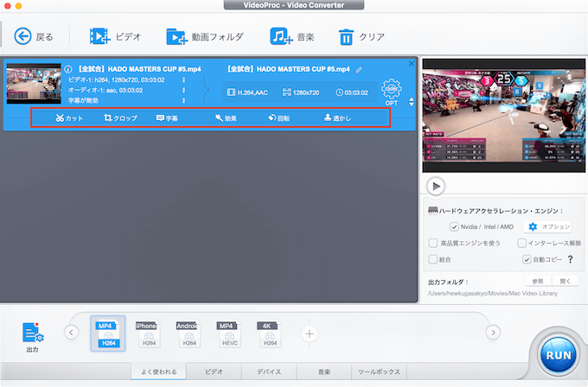Enable インターレース解除 deinterlace checkbox
The image size is (588, 387).
click(x=522, y=243)
